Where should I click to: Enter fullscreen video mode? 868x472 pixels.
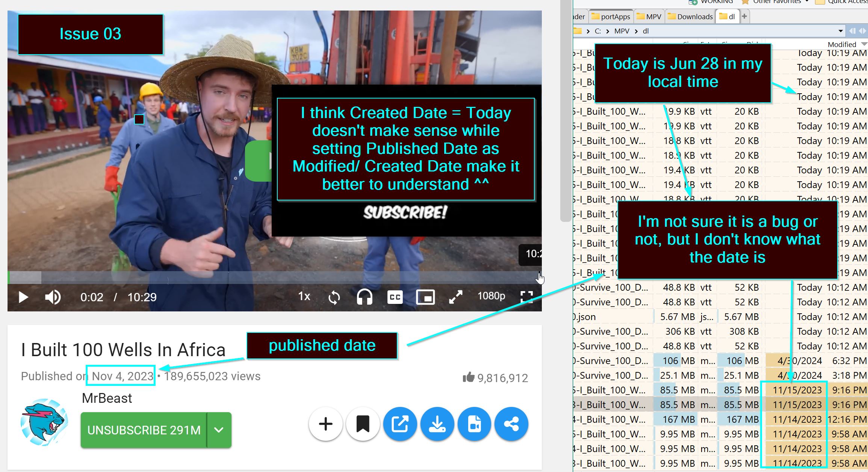527,297
